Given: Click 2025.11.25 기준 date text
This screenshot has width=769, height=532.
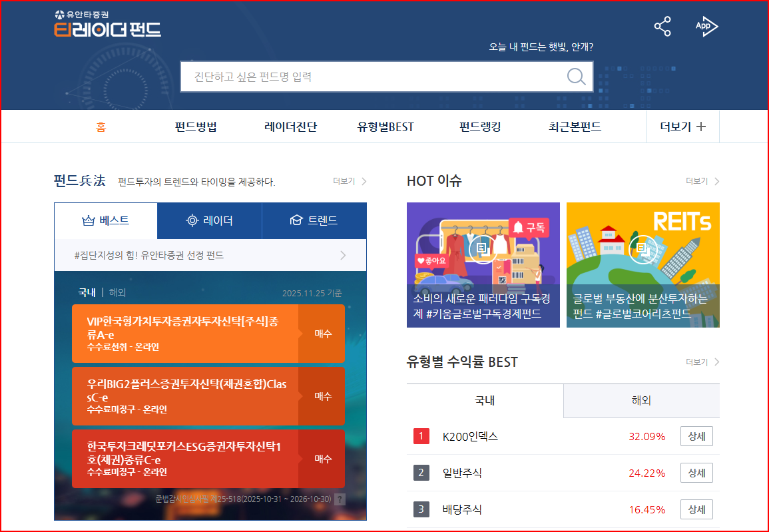Looking at the screenshot, I should pyautogui.click(x=312, y=293).
